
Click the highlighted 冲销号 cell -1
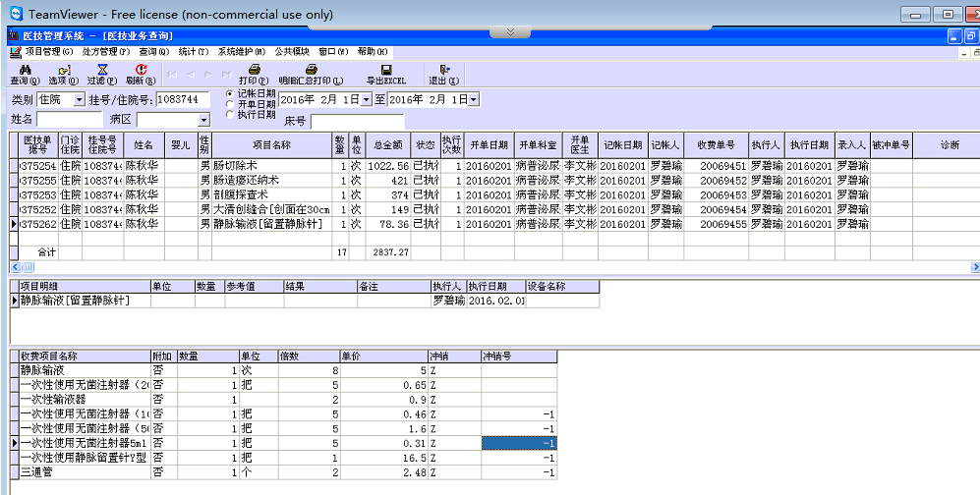click(x=519, y=443)
